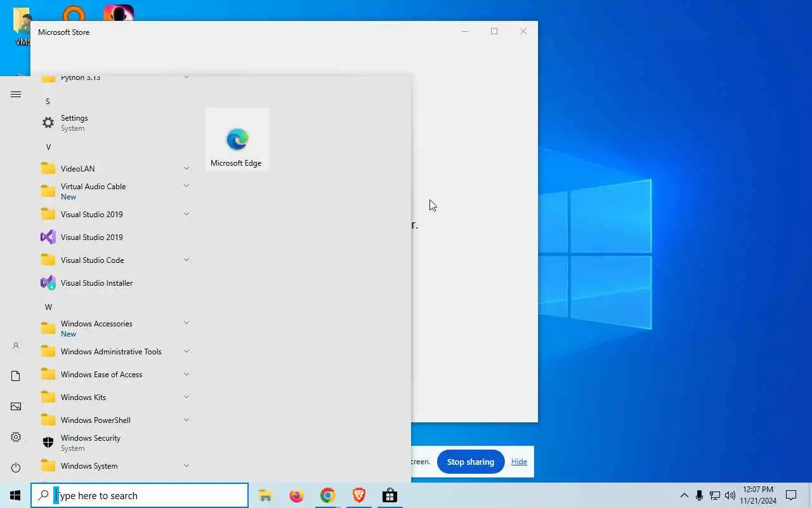
Task: Jump to letter W section header
Action: [x=48, y=307]
